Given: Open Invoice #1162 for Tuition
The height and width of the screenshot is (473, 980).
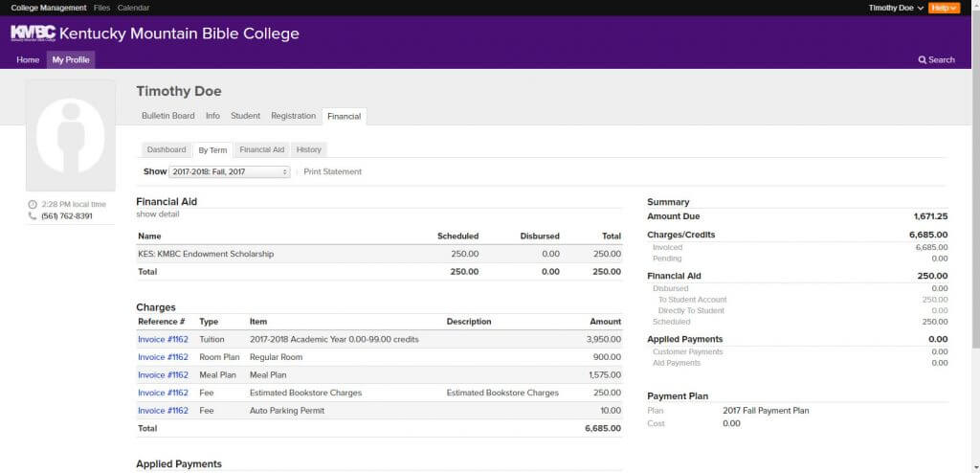Looking at the screenshot, I should pyautogui.click(x=163, y=339).
